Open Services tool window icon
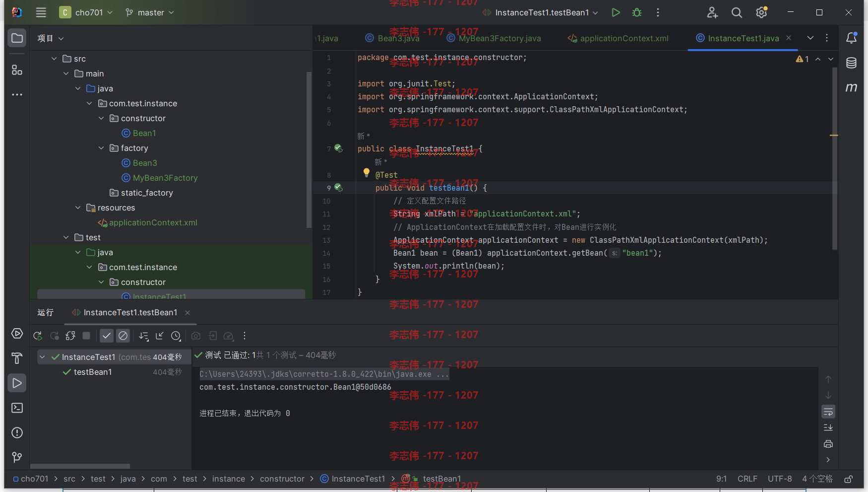Screen dimensions: 868x492 17,334
